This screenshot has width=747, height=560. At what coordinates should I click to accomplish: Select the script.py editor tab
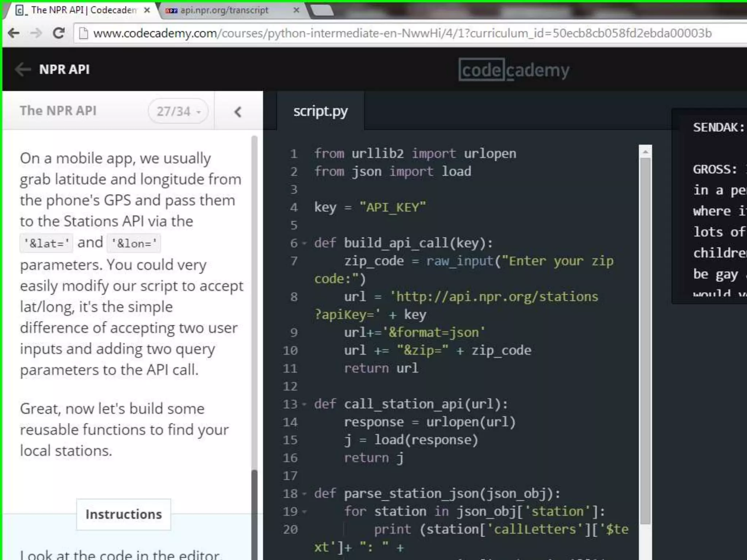point(321,111)
